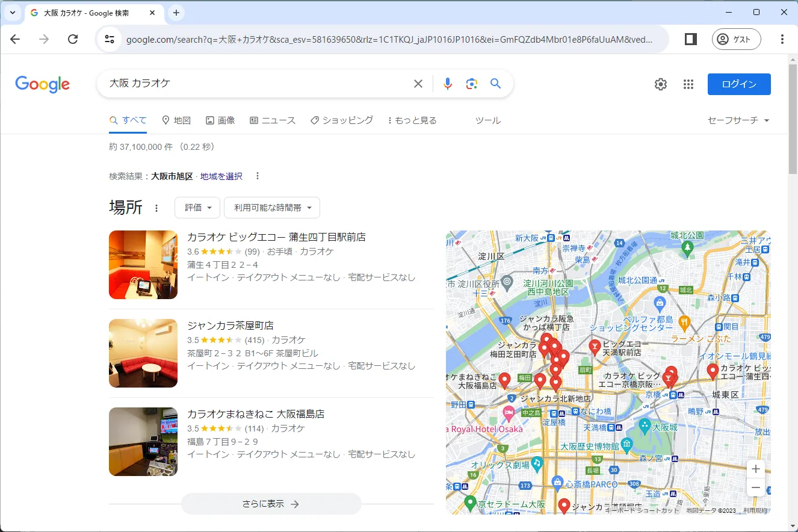This screenshot has height=532, width=798.
Task: Expand the もっと見る menu
Action: pyautogui.click(x=412, y=120)
